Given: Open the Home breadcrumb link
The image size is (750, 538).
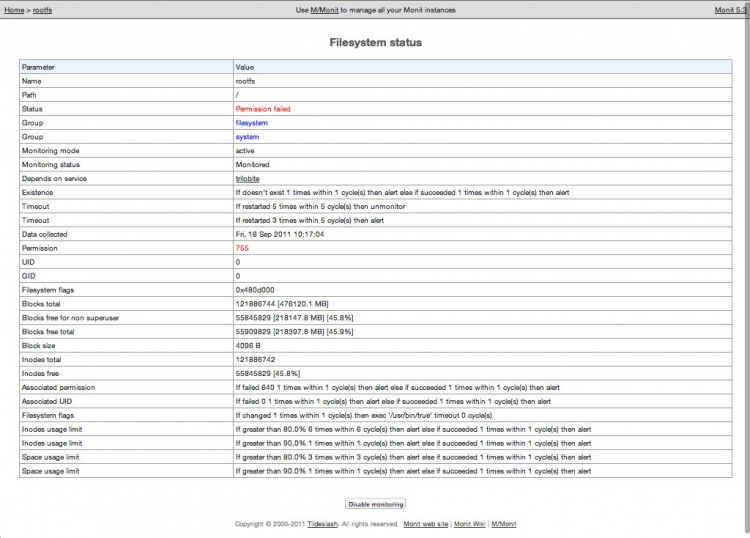Looking at the screenshot, I should coord(14,10).
